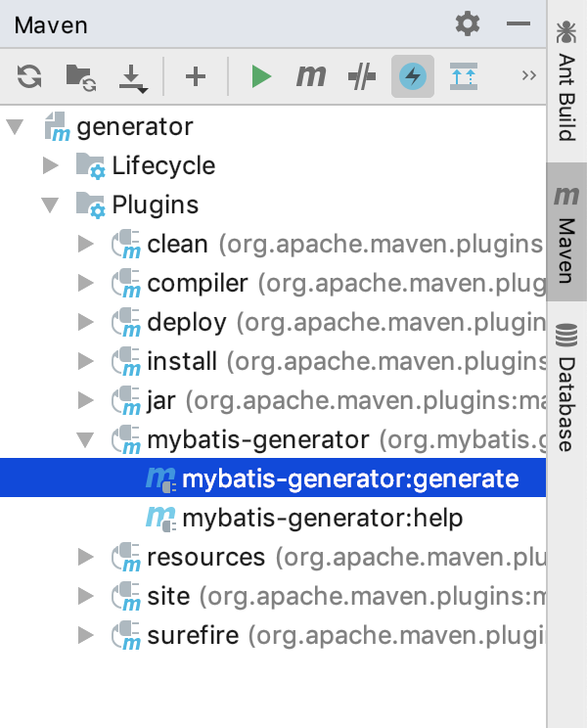Image resolution: width=587 pixels, height=728 pixels.
Task: Click Generate Sources and Update Folders icon
Action: click(80, 76)
